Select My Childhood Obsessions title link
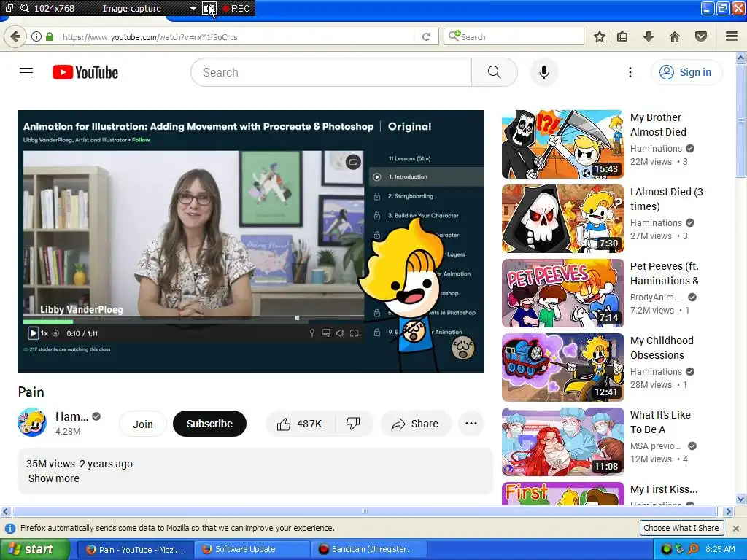Image resolution: width=747 pixels, height=560 pixels. (x=662, y=348)
